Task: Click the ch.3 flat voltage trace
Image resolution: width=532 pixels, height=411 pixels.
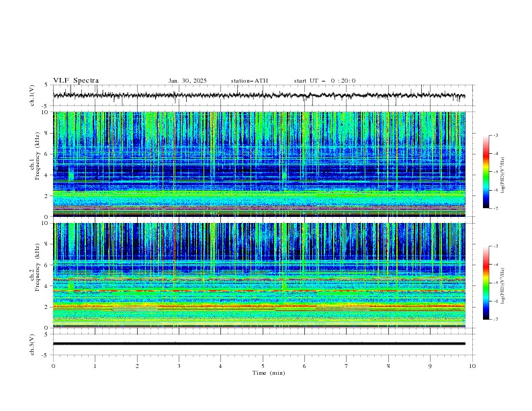Action: [x=259, y=344]
